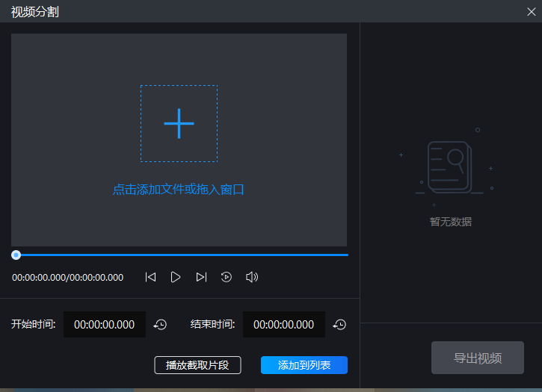Click the elapsed time readout below the timeline
The image size is (542, 392).
pos(67,278)
